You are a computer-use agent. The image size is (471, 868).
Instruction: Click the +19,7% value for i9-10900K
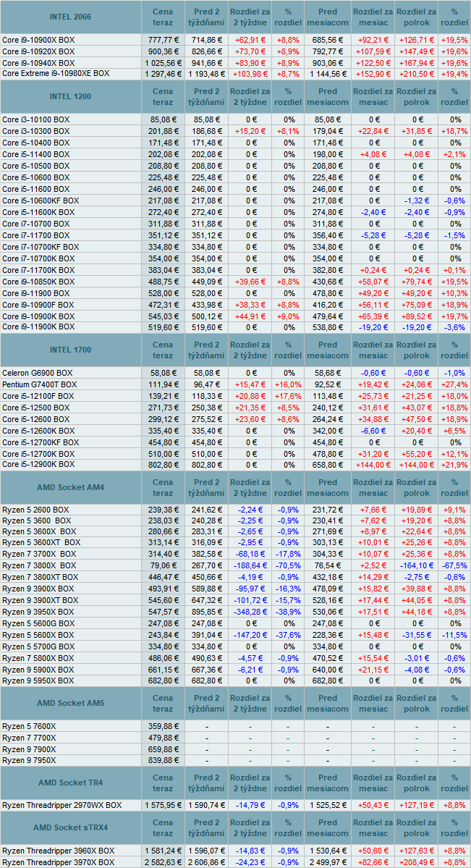click(455, 316)
